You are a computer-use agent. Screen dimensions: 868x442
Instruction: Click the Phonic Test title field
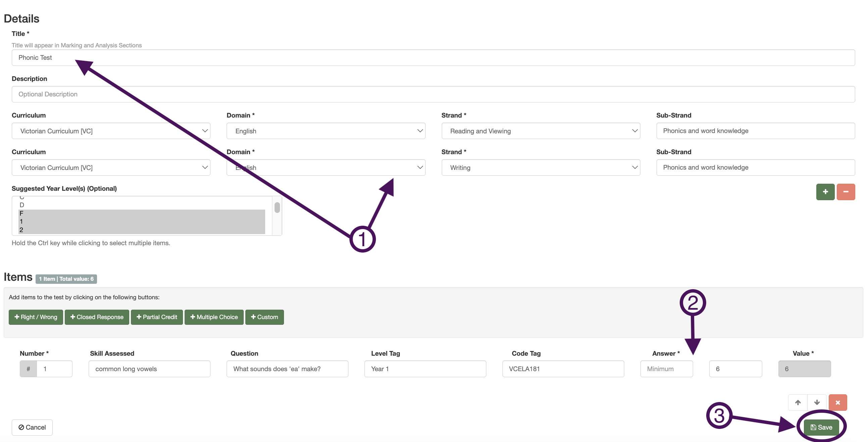click(433, 58)
